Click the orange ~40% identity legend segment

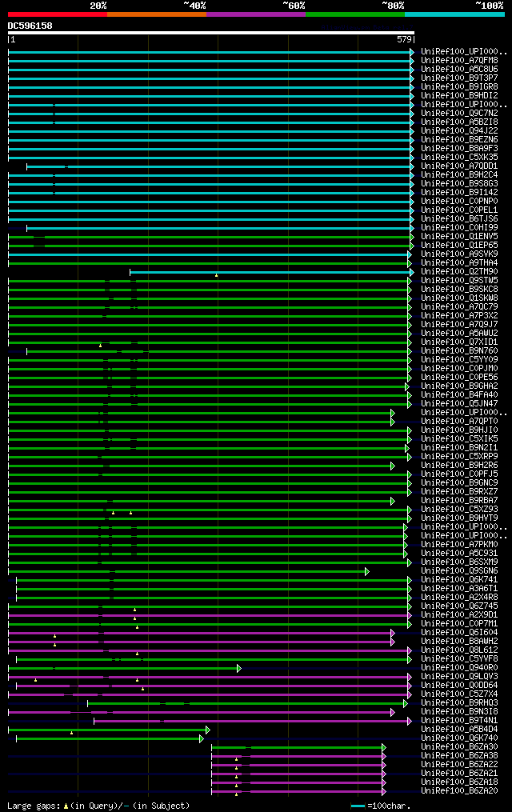157,14
